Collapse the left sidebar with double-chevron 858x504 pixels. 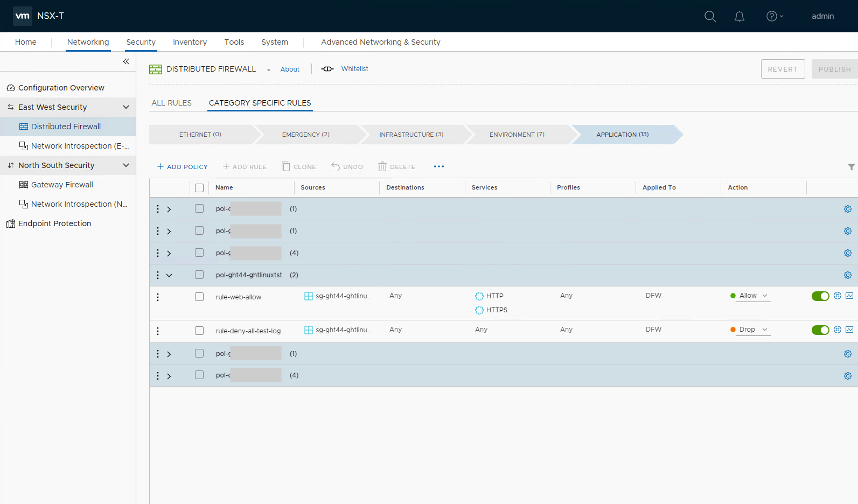[126, 61]
